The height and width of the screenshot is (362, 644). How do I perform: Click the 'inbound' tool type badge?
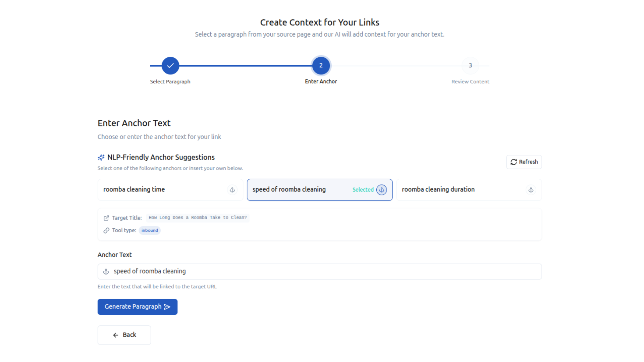150,231
